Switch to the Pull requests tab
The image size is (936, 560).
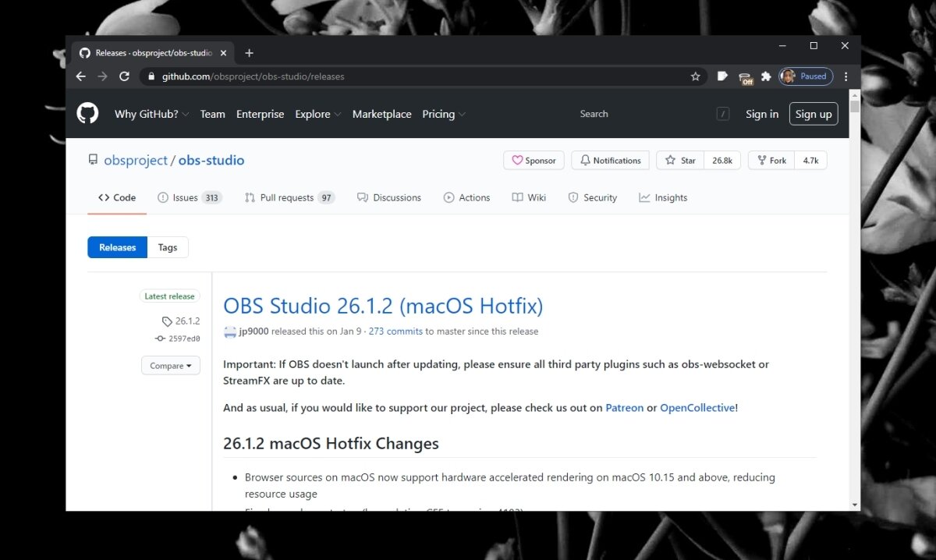pos(289,197)
